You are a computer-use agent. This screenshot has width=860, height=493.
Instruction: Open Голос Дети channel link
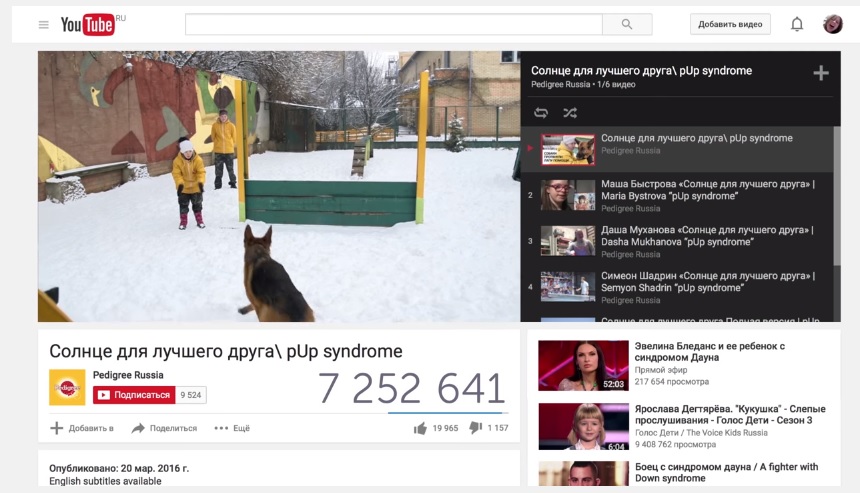click(701, 433)
